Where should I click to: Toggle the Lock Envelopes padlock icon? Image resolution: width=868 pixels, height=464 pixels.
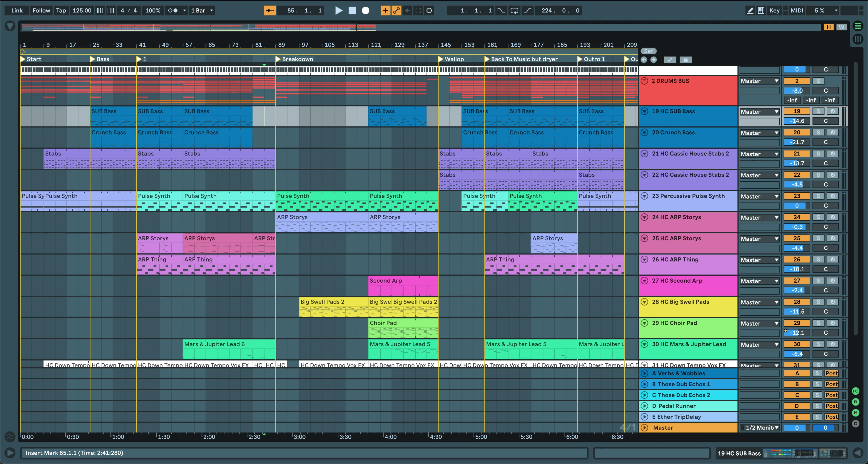[x=685, y=60]
